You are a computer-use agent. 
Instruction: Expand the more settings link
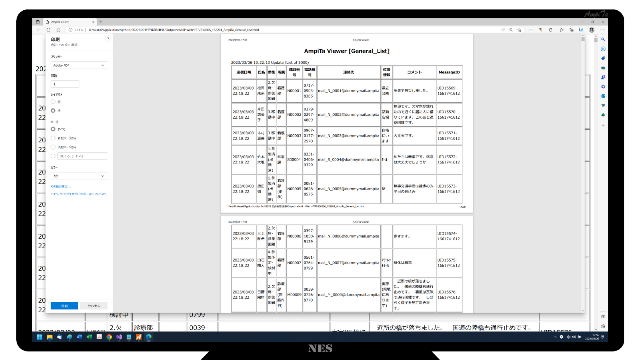click(x=61, y=186)
